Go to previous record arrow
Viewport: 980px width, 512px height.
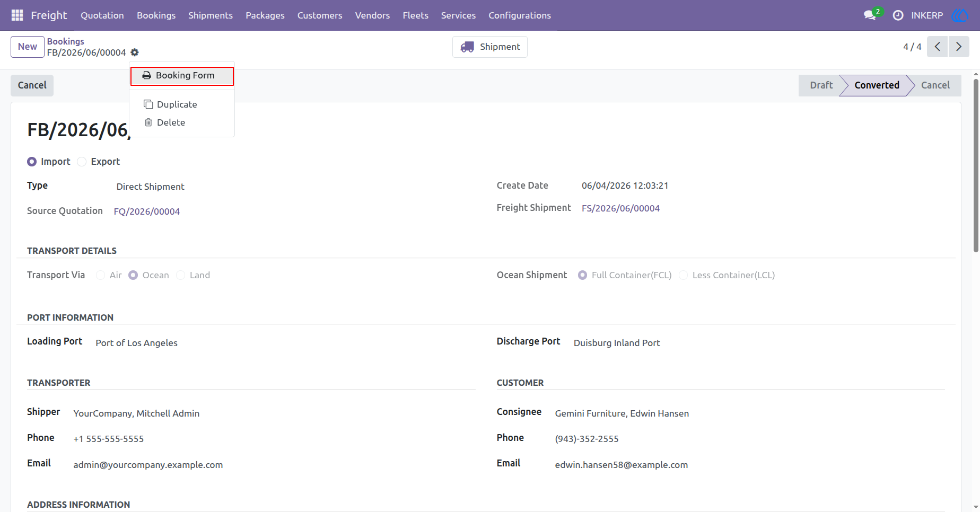[937, 47]
